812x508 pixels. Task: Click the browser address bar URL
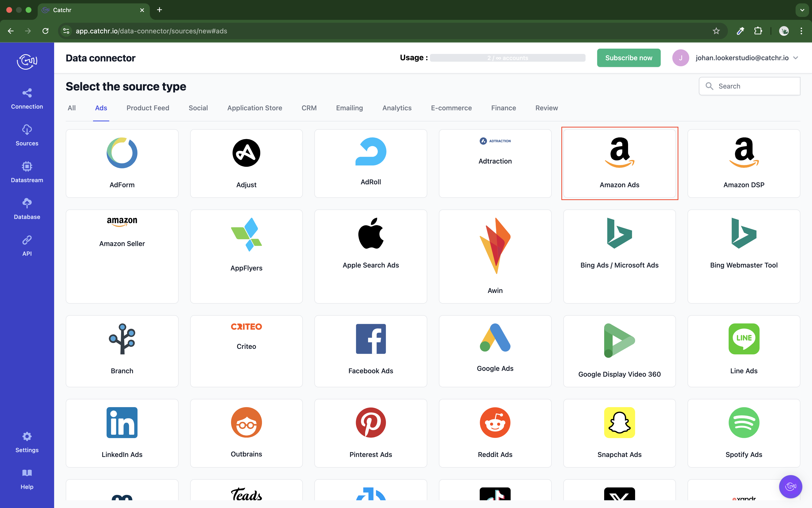151,31
